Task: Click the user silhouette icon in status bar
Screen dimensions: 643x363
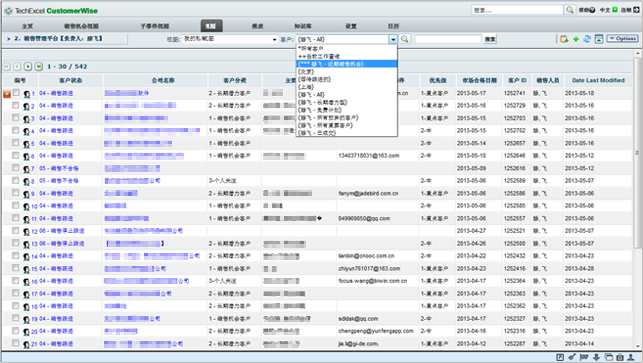Action: point(632,357)
